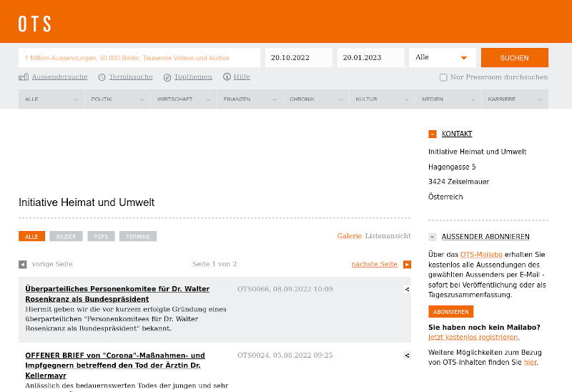Select the ALLE filter tab
The image size is (572, 392).
pyautogui.click(x=31, y=237)
